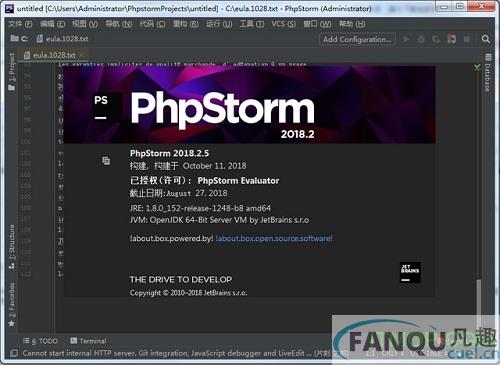This screenshot has width=500, height=365.
Task: Click the C: drive breadcrumb folder icon
Action: pyautogui.click(x=14, y=39)
